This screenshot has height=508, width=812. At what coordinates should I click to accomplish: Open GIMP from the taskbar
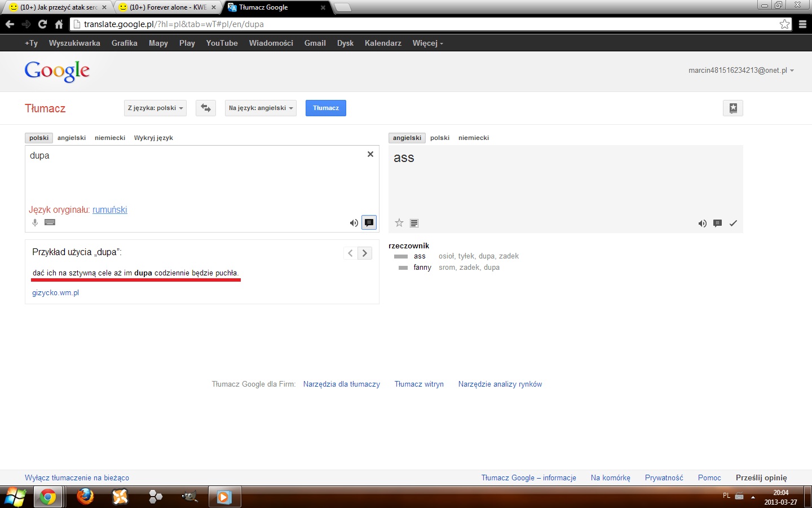point(190,497)
